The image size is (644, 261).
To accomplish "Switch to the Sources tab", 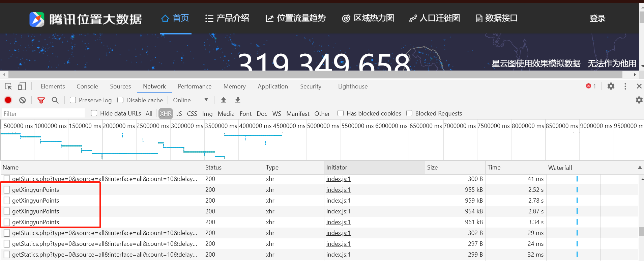I will (120, 86).
